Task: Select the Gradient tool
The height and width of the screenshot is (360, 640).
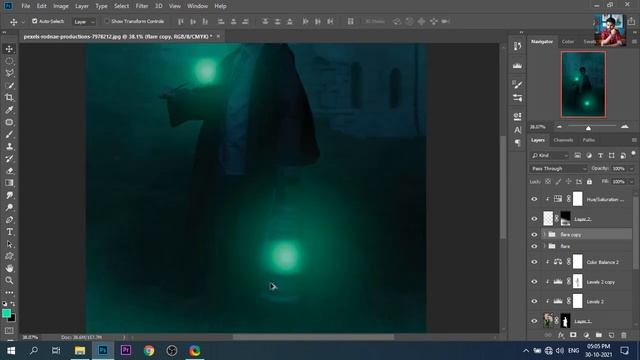Action: coord(9,183)
